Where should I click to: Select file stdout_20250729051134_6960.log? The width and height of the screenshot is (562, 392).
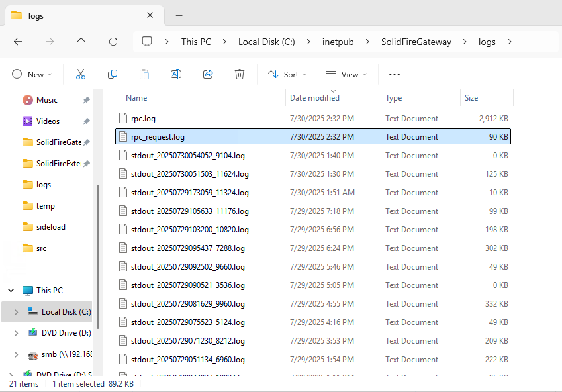pos(313,360)
